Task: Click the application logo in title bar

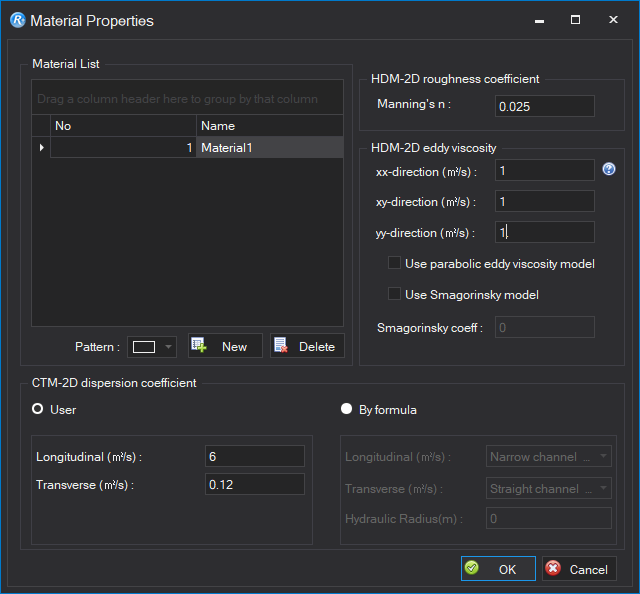Action: [17, 20]
